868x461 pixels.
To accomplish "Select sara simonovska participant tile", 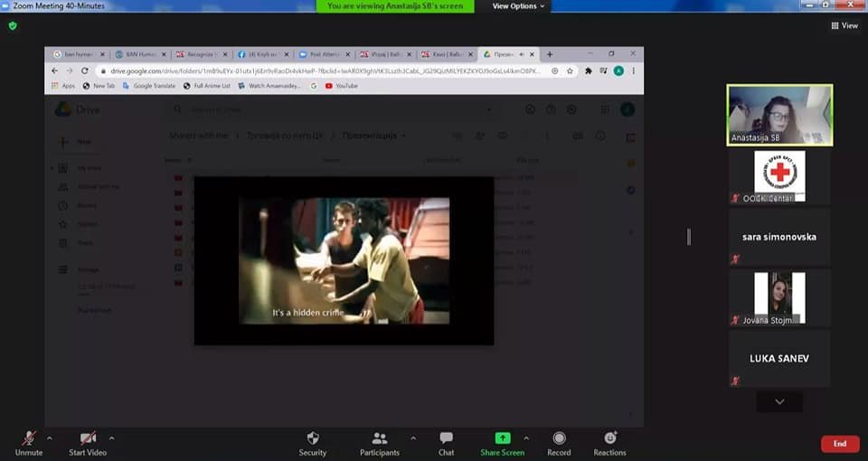I will coord(779,237).
